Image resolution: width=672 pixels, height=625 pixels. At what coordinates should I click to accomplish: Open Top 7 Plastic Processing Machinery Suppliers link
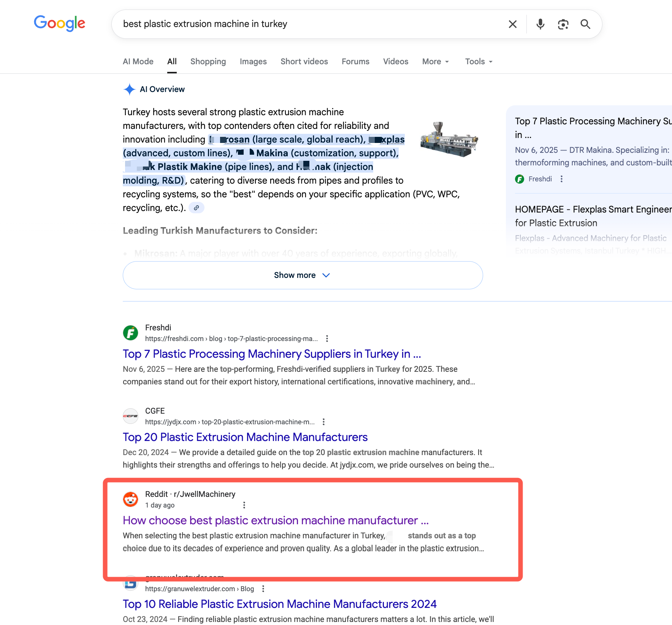[272, 354]
